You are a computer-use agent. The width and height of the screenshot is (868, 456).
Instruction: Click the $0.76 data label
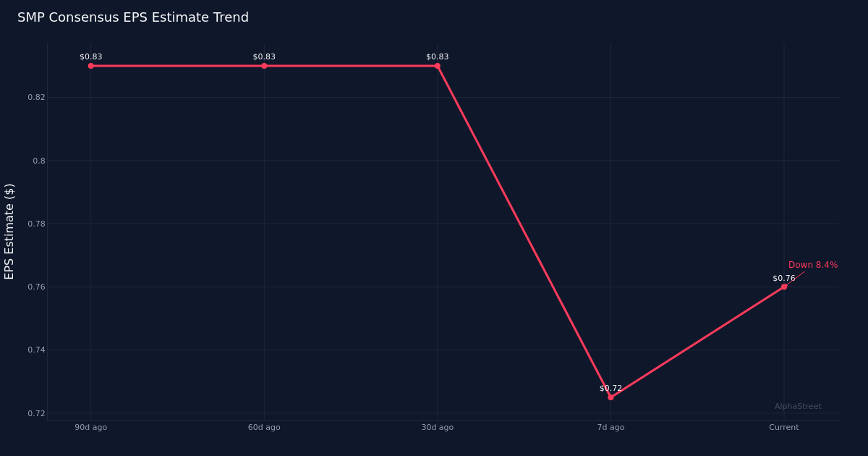pos(783,279)
